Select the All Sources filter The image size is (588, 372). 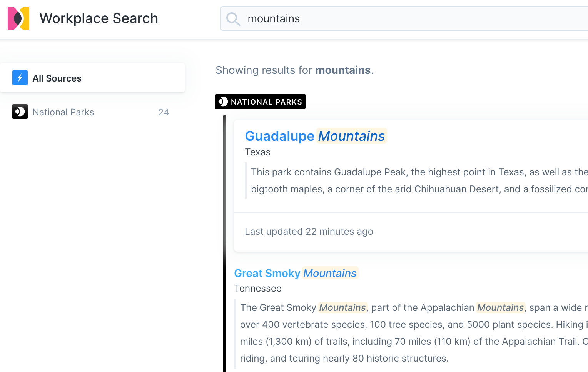(57, 78)
